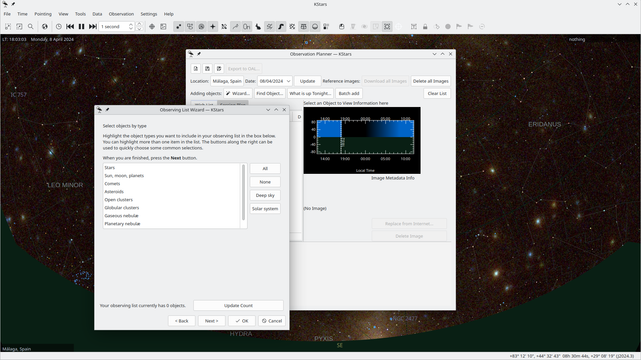Click the Clear List button
641x360 pixels.
click(x=437, y=94)
